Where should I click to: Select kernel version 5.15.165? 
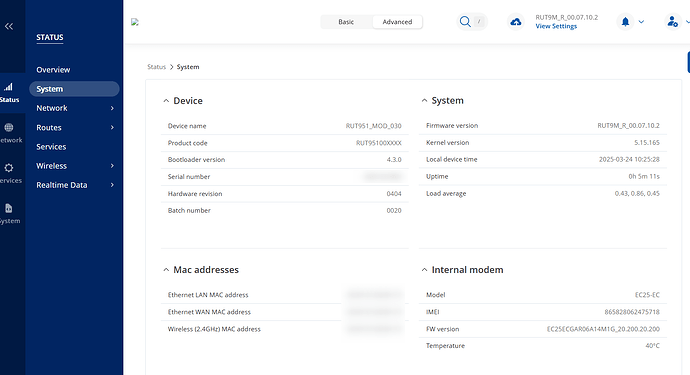(647, 143)
